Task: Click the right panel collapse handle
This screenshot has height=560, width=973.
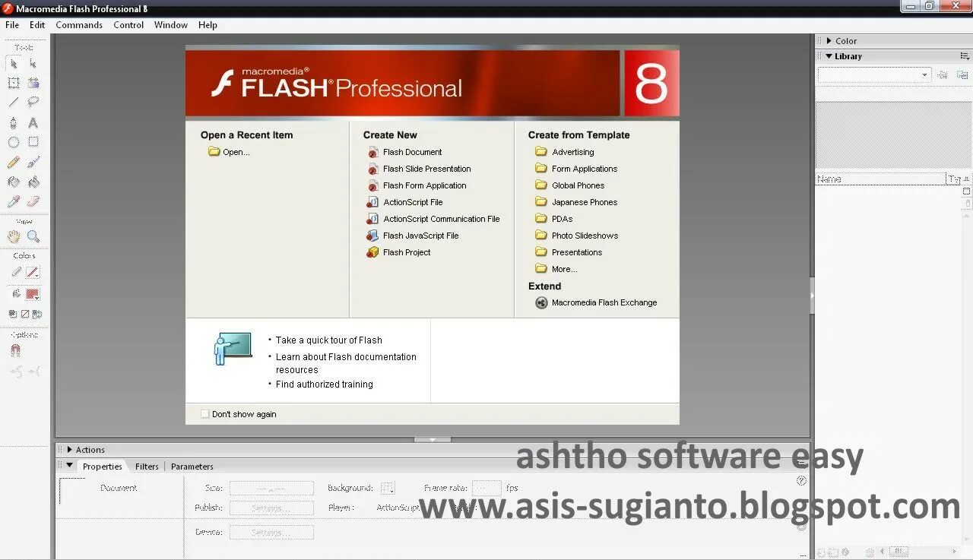Action: point(812,296)
